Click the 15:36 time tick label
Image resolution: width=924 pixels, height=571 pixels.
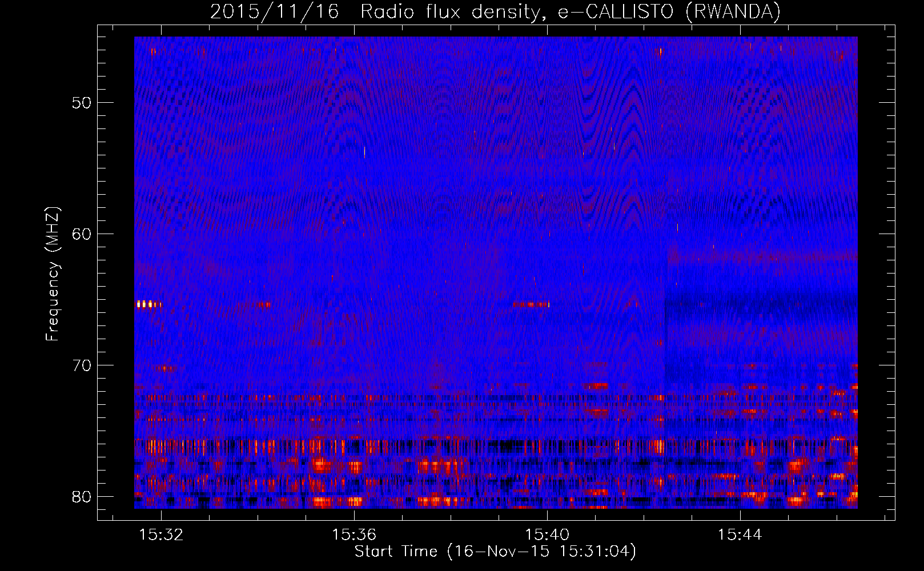point(354,535)
